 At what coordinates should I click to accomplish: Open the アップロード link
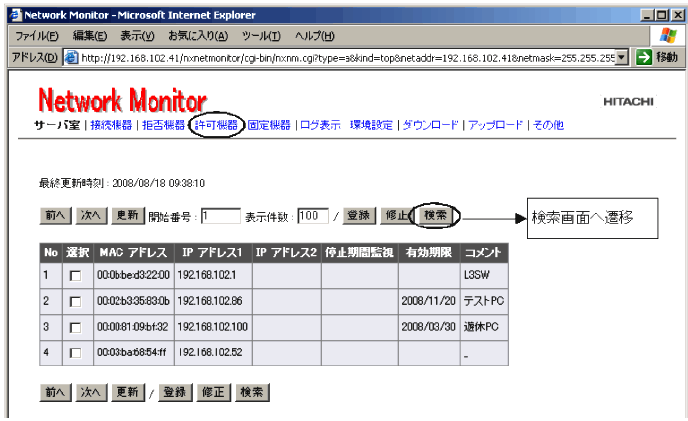coord(495,125)
